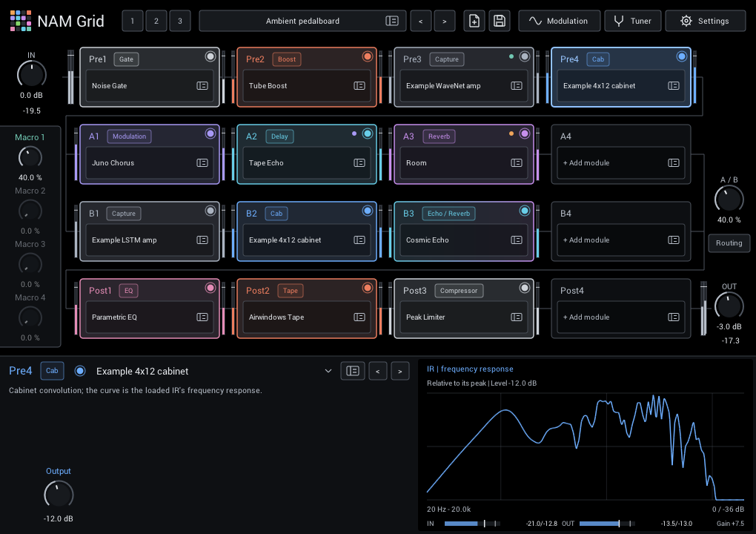Image resolution: width=756 pixels, height=534 pixels.
Task: Select previous cabinet in Pre4 editor
Action: (377, 371)
